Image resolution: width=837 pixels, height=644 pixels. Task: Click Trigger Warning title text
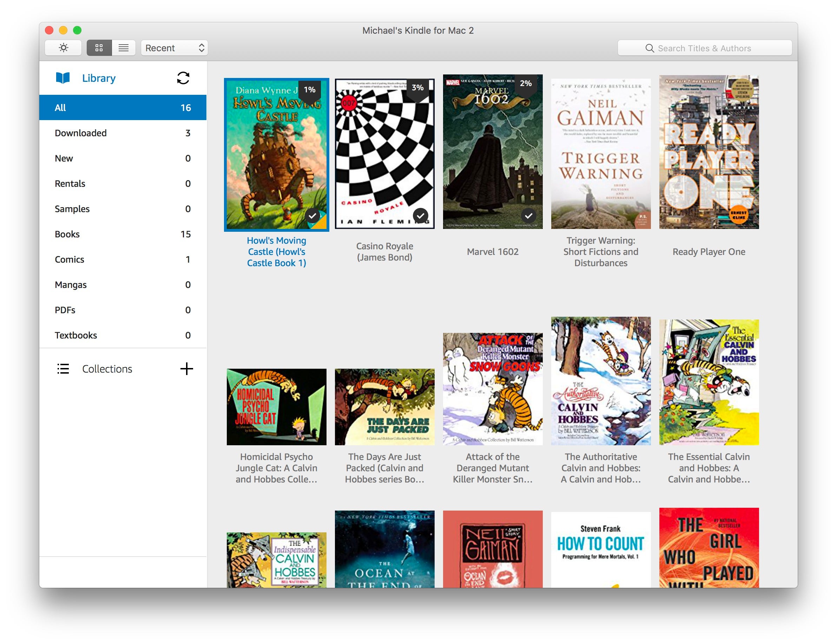(x=601, y=252)
